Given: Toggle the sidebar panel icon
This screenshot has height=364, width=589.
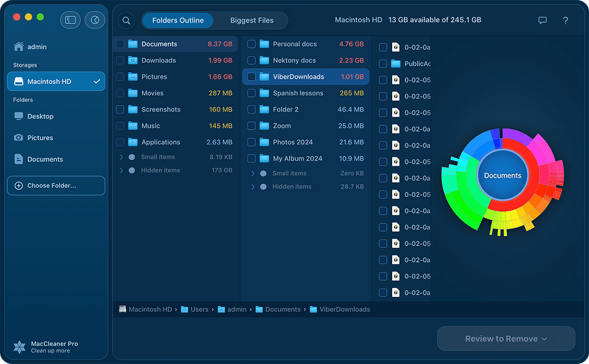Looking at the screenshot, I should pyautogui.click(x=70, y=20).
